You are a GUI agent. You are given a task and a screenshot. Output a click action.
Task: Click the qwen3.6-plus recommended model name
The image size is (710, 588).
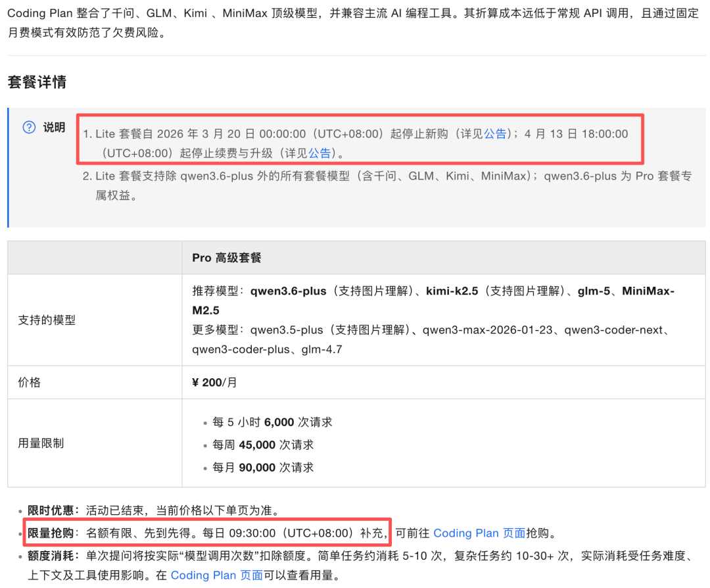pyautogui.click(x=289, y=291)
